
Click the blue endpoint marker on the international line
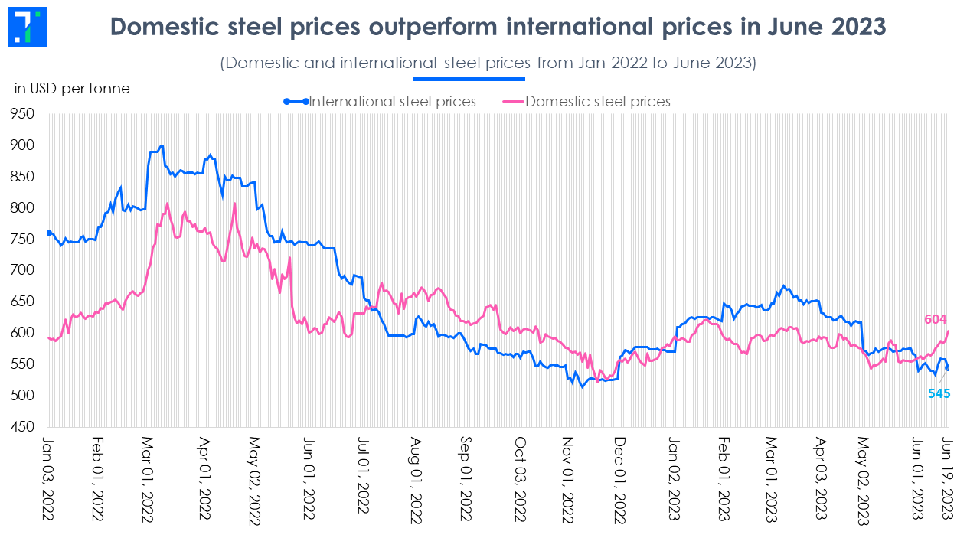click(949, 368)
